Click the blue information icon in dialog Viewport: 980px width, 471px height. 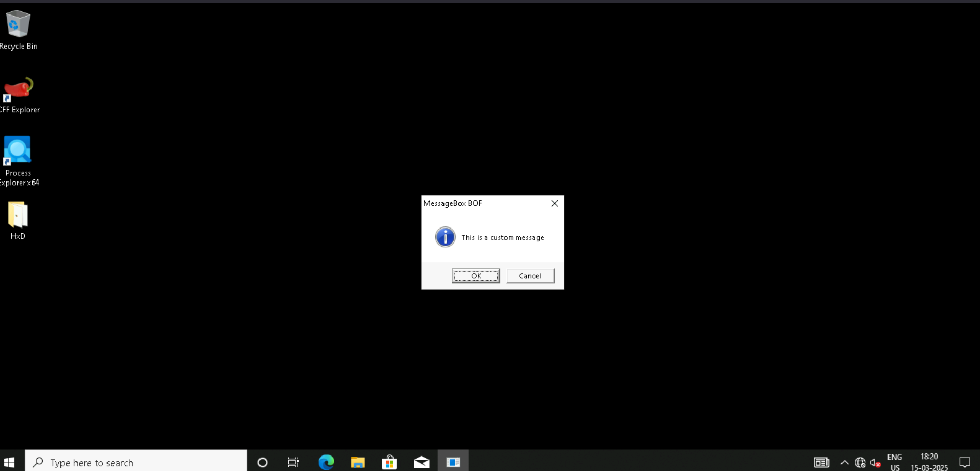pyautogui.click(x=445, y=237)
